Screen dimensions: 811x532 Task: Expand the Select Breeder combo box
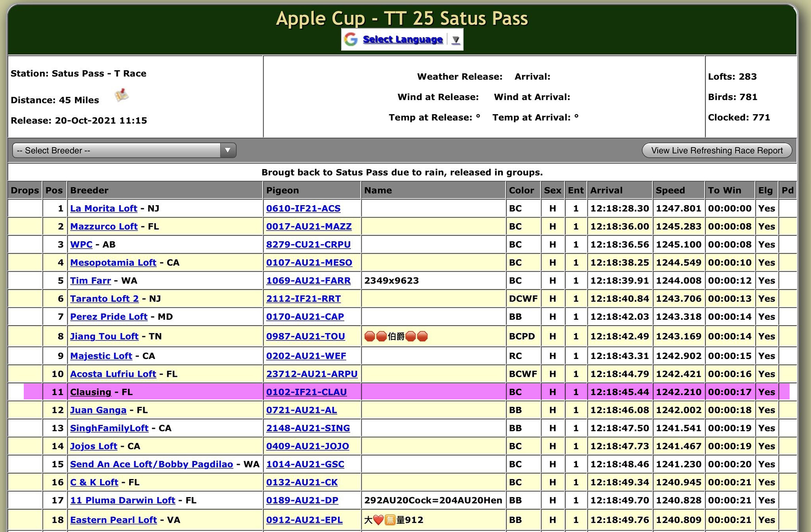click(x=124, y=150)
